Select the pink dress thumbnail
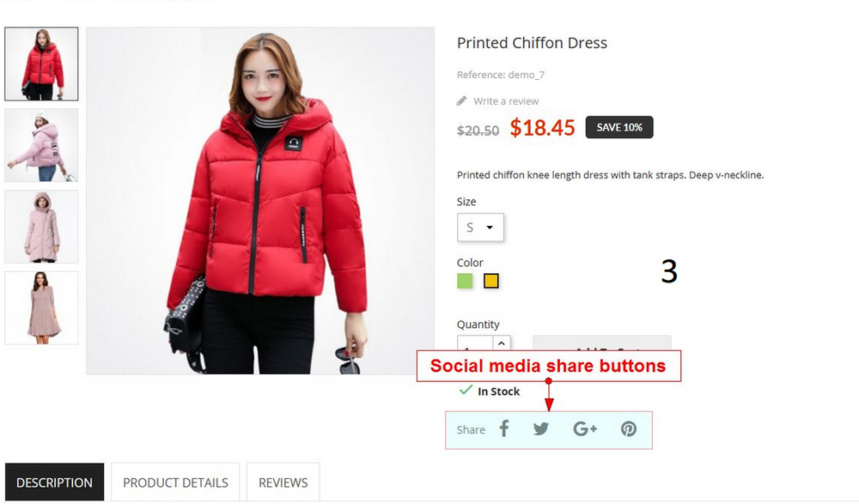859x504 pixels. [x=41, y=308]
